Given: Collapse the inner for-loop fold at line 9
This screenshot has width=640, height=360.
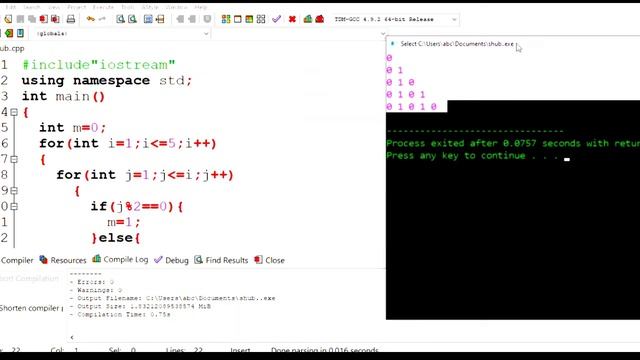Looking at the screenshot, I should coord(14,191).
